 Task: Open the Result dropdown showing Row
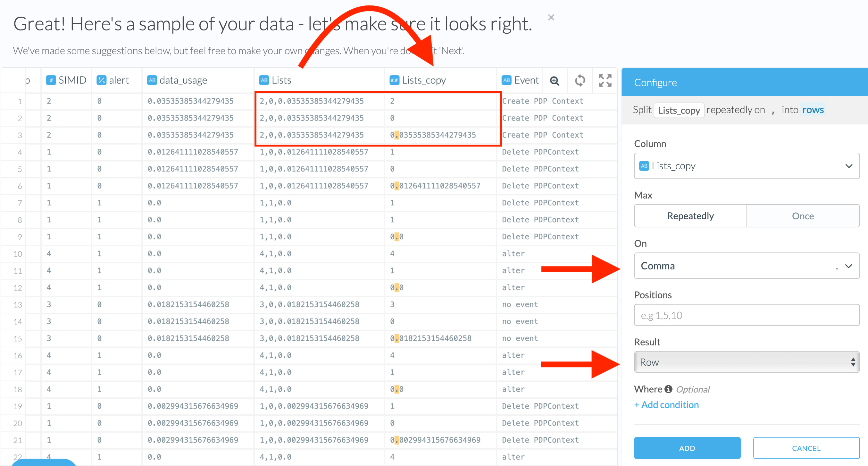747,362
